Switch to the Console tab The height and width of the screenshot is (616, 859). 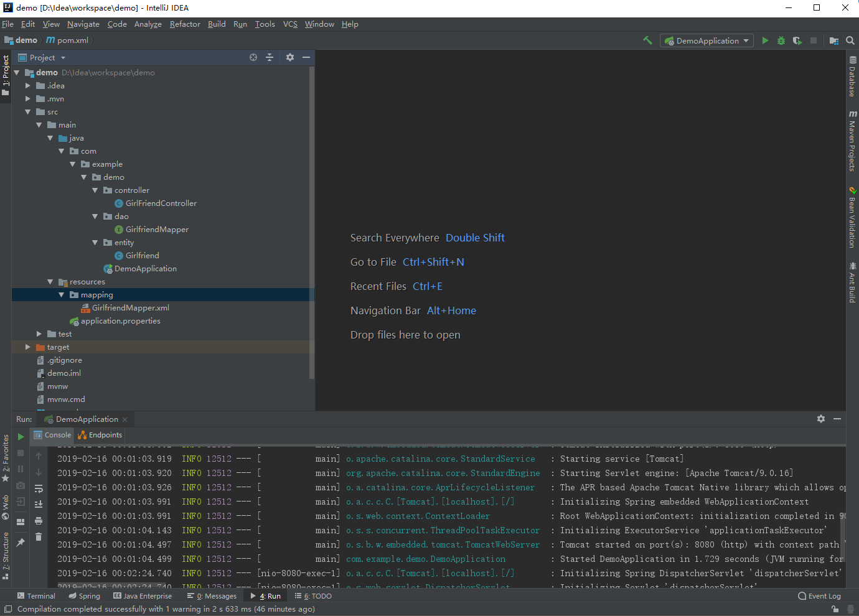pyautogui.click(x=52, y=435)
